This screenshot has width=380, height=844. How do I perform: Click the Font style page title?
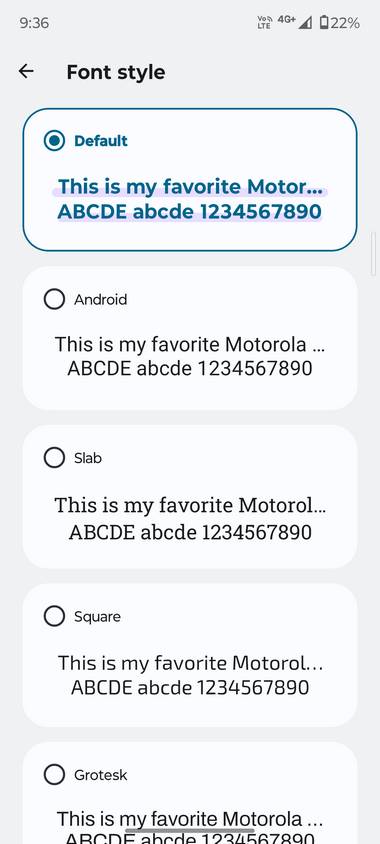pyautogui.click(x=116, y=72)
